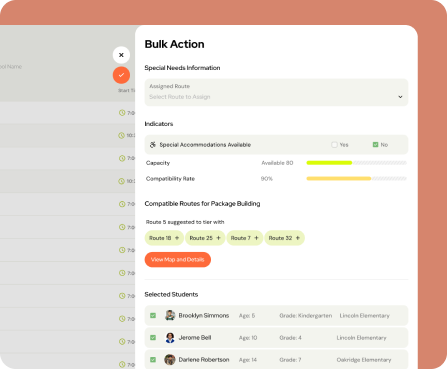This screenshot has width=447, height=369.
Task: Click Jerome Bell avatar
Action: coord(170,338)
